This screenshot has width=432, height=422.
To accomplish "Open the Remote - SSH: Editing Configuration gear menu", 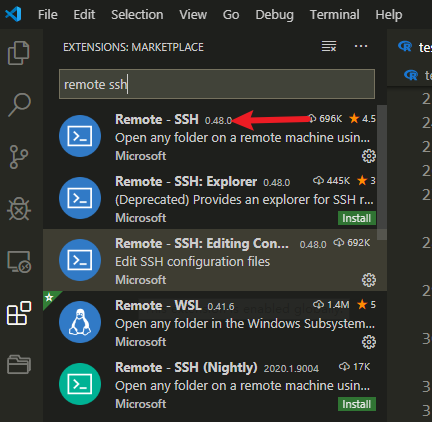I will [369, 280].
